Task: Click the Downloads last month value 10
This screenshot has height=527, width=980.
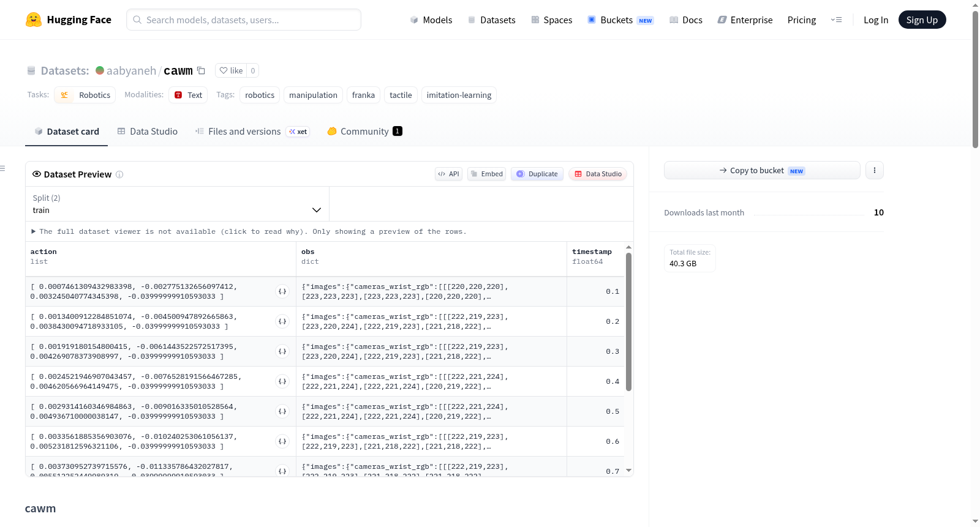Action: (x=879, y=212)
